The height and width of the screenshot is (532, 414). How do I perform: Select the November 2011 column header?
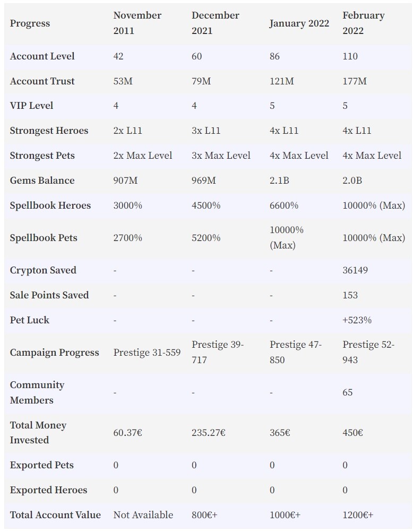[x=137, y=23]
